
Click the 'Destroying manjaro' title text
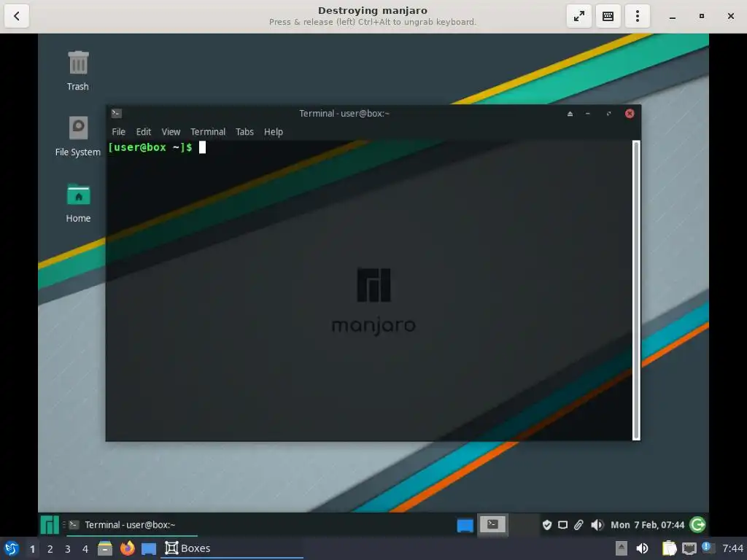(373, 10)
